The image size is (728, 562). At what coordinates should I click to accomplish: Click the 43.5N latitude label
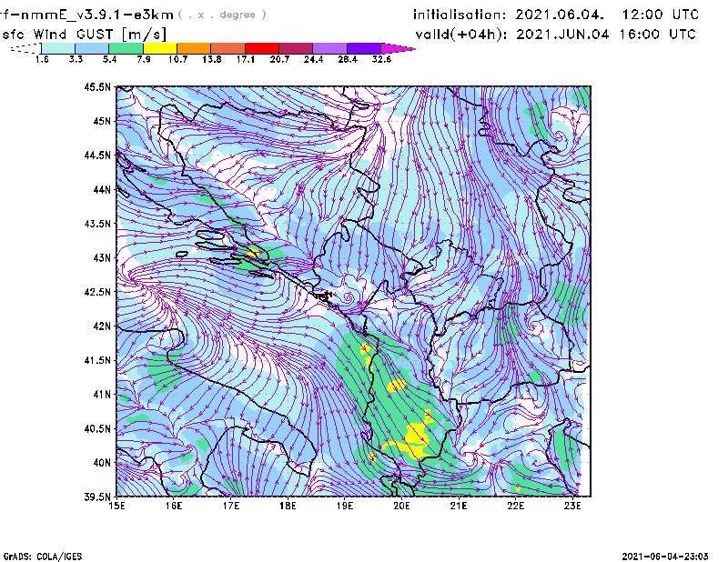click(x=97, y=224)
